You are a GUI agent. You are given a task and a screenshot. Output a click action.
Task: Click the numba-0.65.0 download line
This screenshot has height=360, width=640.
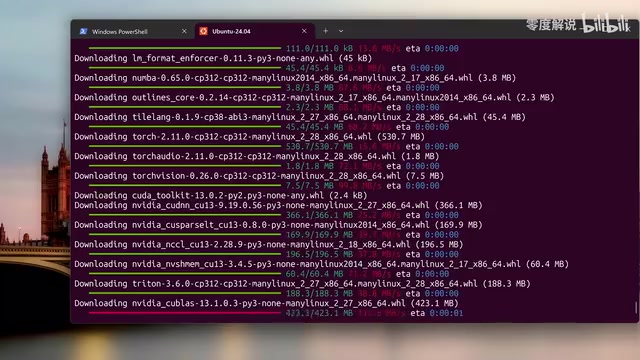(295, 78)
